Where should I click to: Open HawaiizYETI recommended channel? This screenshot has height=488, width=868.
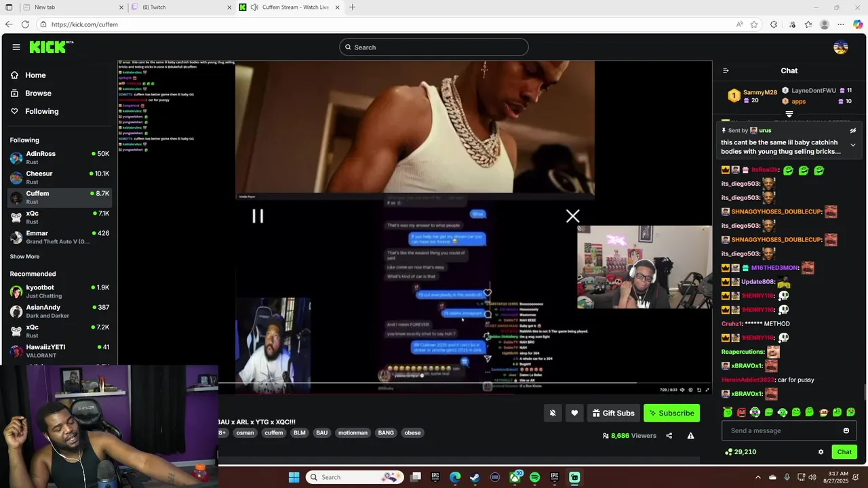60,351
